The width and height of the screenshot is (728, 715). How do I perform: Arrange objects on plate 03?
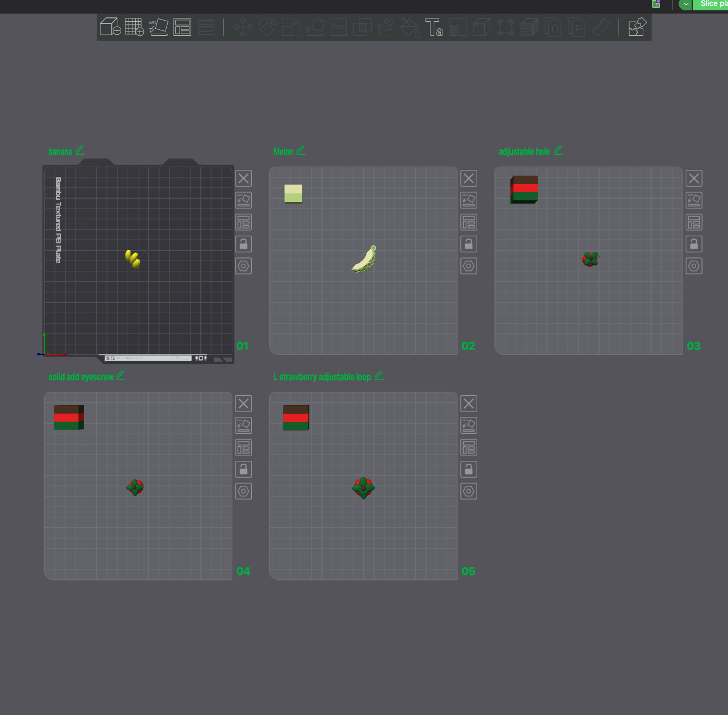(694, 222)
